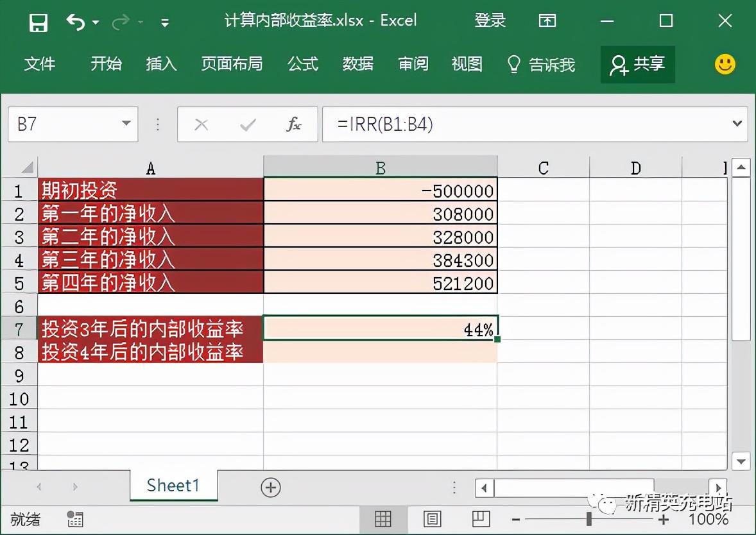Click the macro recording icon in status bar

click(75, 520)
